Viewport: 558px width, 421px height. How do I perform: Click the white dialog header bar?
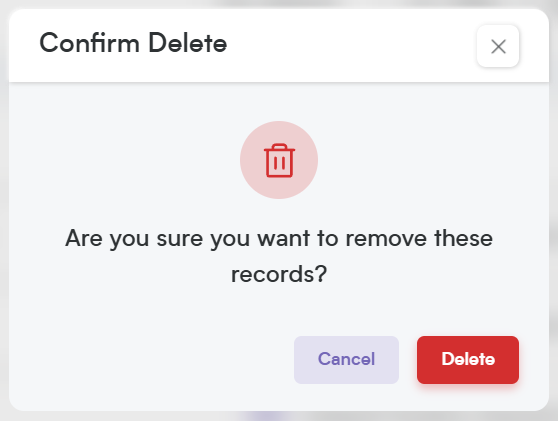click(x=279, y=46)
